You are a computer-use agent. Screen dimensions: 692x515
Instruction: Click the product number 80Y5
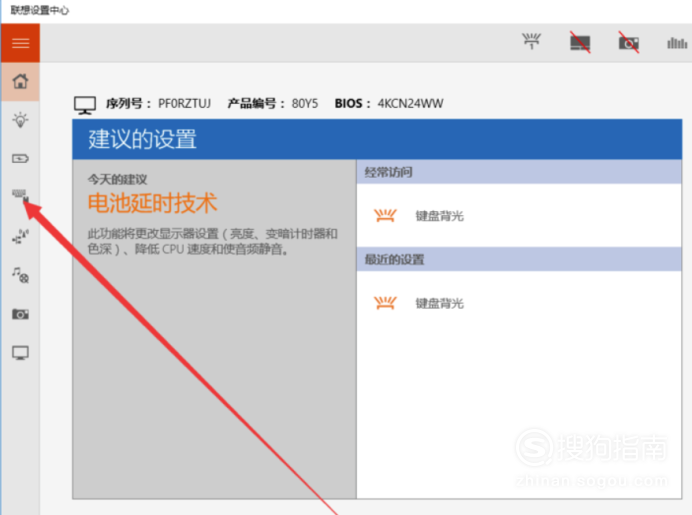pos(305,104)
